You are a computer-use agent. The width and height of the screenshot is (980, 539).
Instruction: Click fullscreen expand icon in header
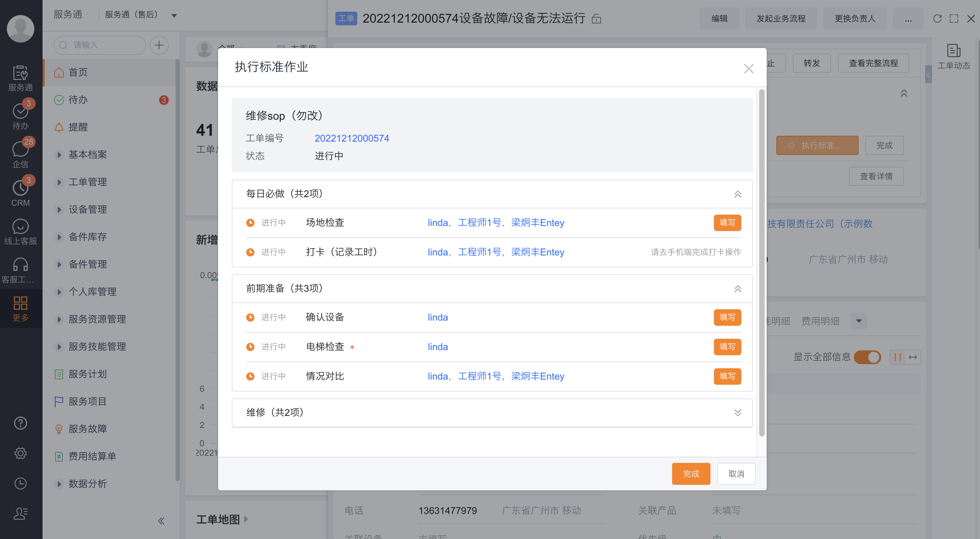pyautogui.click(x=954, y=18)
